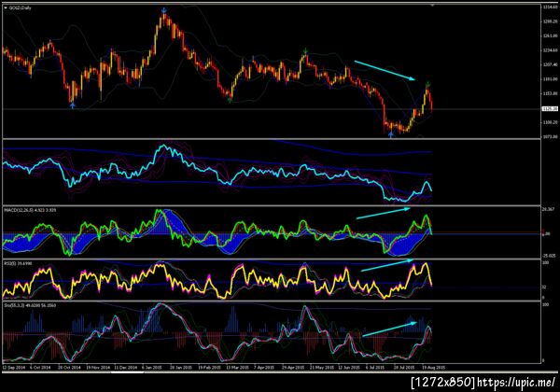The image size is (560, 392).
Task: Click the 28 Jul 2015 date label
Action: 404,367
